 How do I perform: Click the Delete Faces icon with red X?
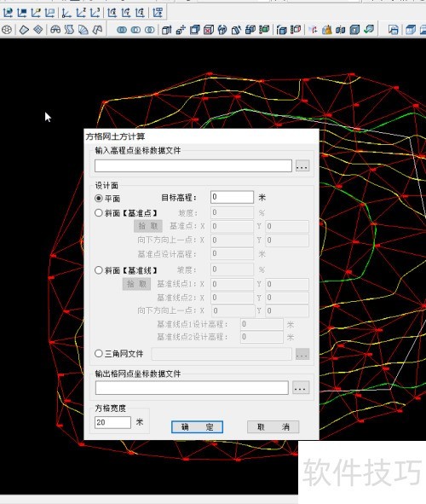[209, 30]
